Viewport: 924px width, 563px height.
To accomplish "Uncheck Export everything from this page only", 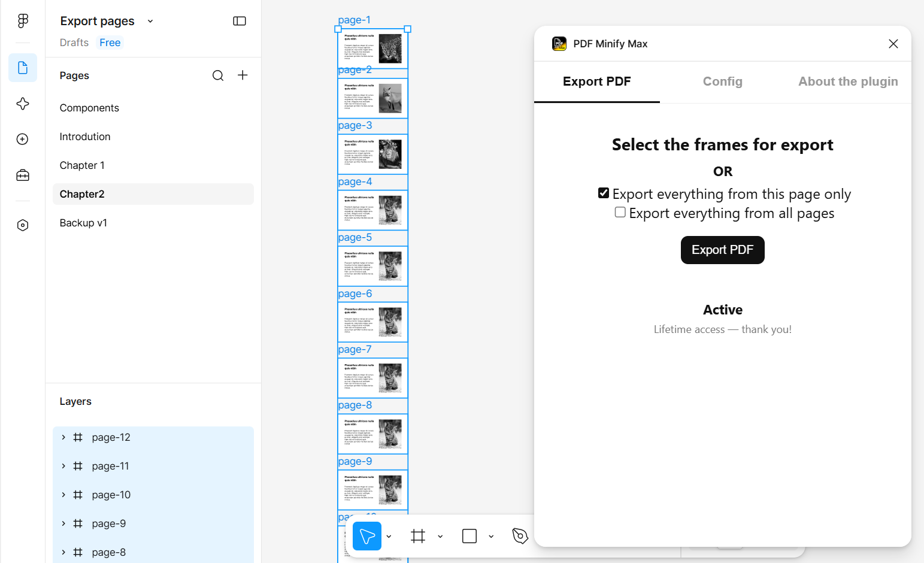I will tap(604, 193).
